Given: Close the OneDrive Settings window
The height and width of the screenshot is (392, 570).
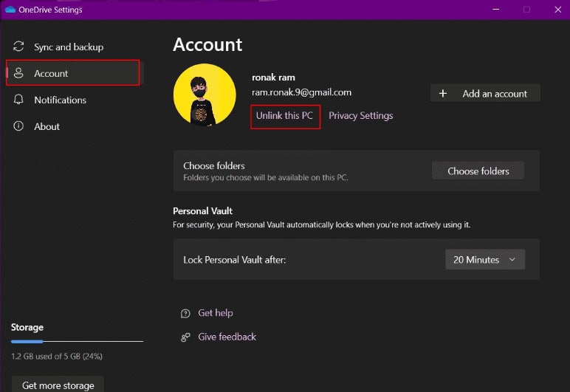Looking at the screenshot, I should click(558, 10).
